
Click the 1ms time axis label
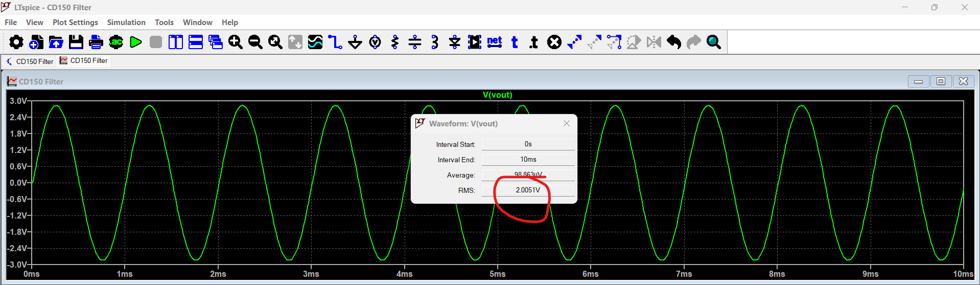[x=125, y=274]
